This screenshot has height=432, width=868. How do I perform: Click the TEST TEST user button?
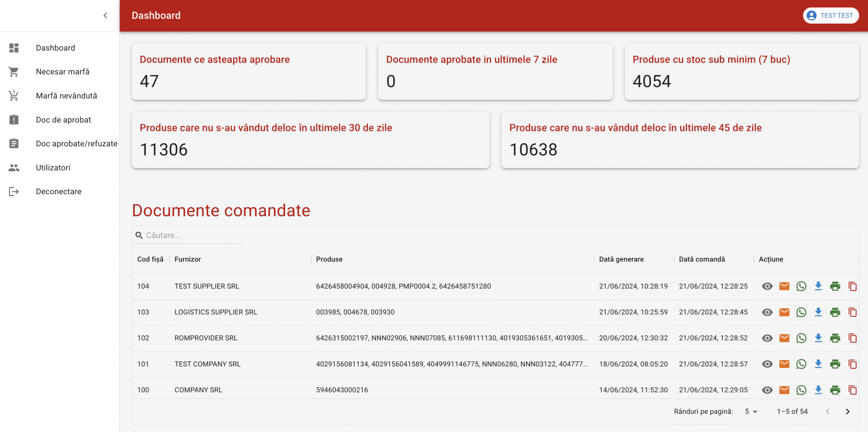click(x=830, y=16)
